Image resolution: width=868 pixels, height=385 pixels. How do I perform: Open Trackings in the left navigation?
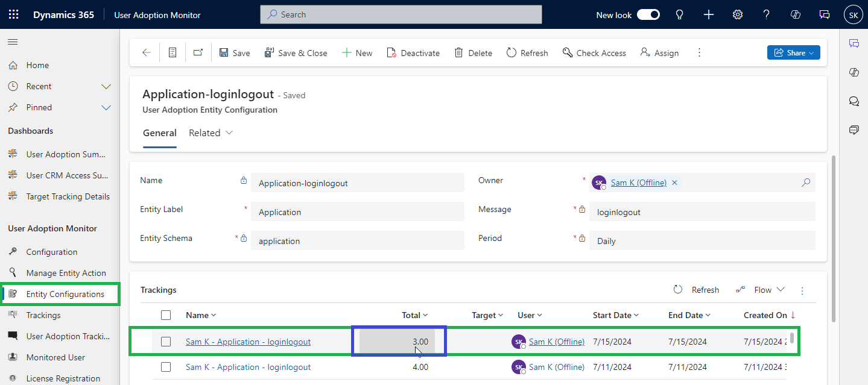point(43,315)
